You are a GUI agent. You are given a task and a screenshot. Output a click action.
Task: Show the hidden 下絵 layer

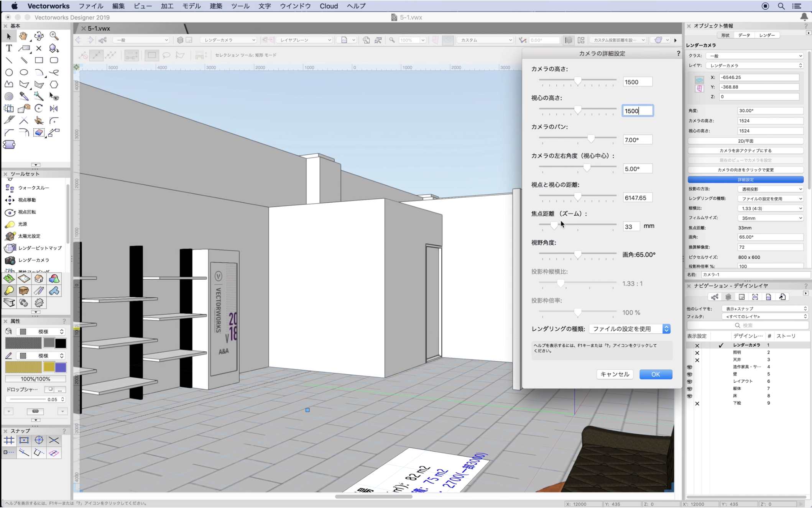[697, 403]
